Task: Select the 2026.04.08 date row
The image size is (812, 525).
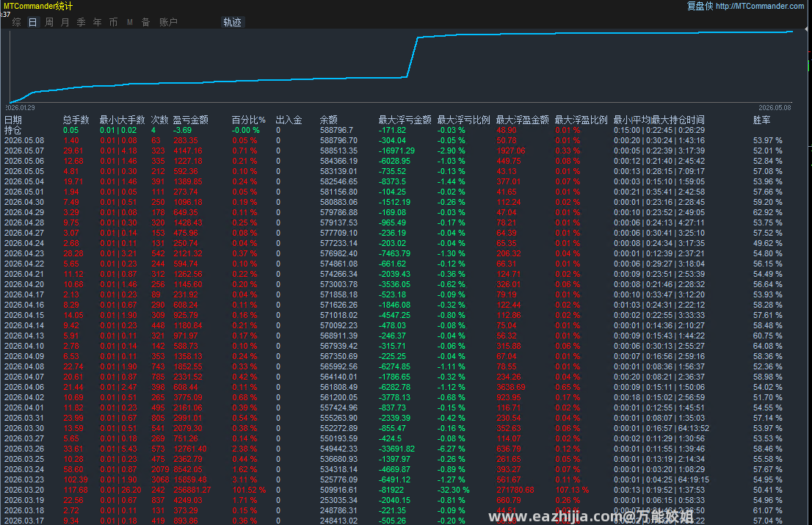Action: point(24,366)
